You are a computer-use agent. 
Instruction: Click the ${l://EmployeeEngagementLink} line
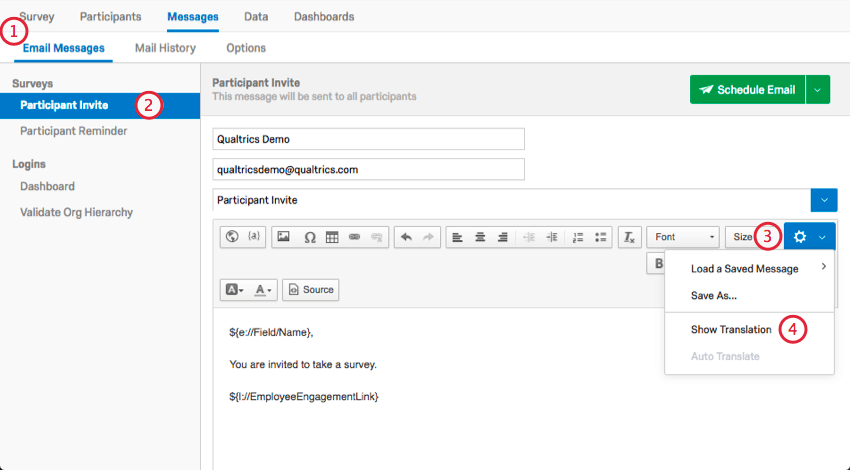tap(304, 397)
